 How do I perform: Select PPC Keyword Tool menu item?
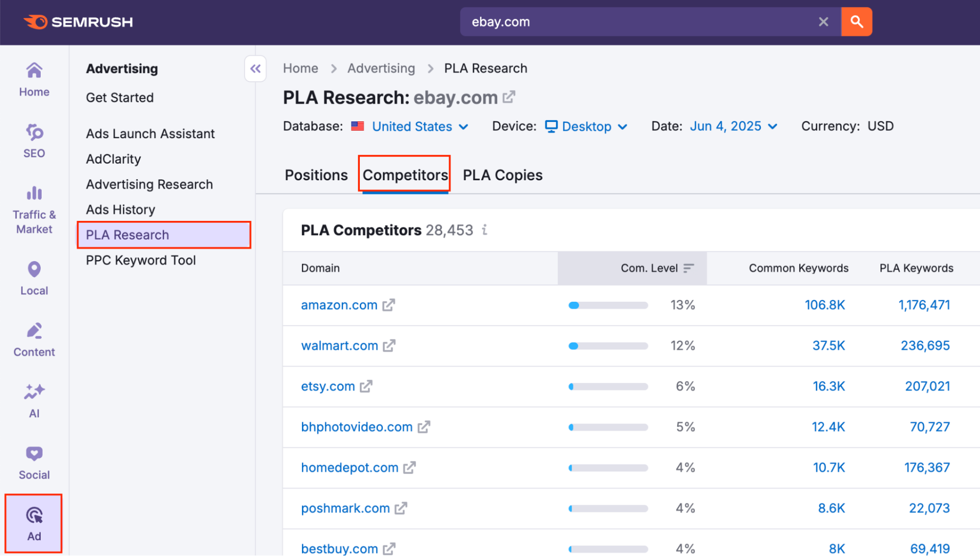pyautogui.click(x=141, y=260)
